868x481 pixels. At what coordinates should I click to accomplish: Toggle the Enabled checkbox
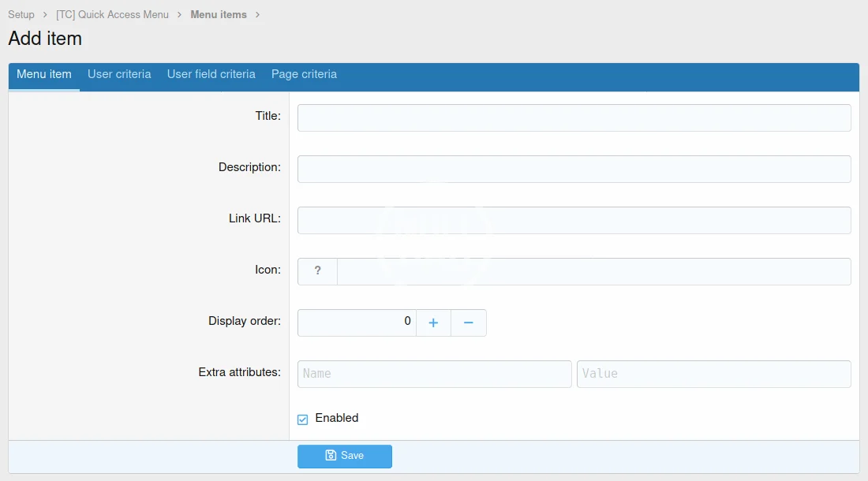click(x=303, y=419)
